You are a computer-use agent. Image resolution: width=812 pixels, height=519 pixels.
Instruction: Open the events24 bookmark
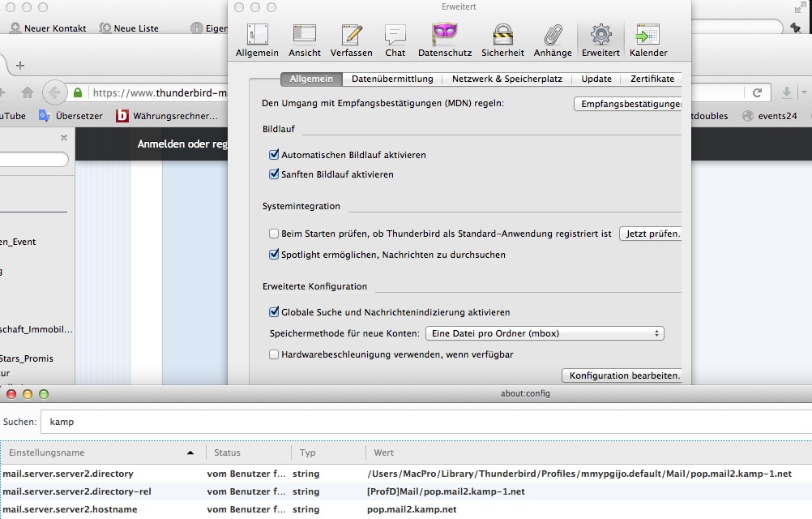(770, 116)
